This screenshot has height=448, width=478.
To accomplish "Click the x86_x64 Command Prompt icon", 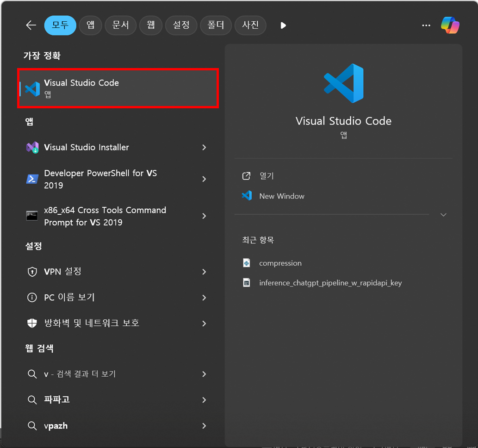I will 32,216.
